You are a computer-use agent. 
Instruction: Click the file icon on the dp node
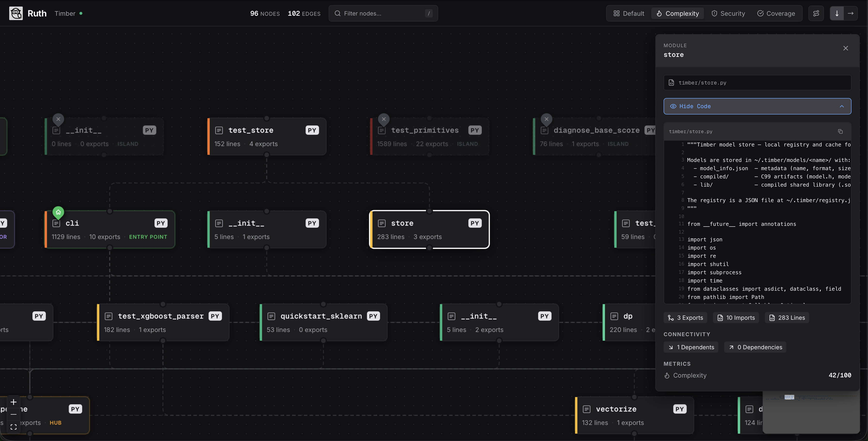pyautogui.click(x=614, y=316)
